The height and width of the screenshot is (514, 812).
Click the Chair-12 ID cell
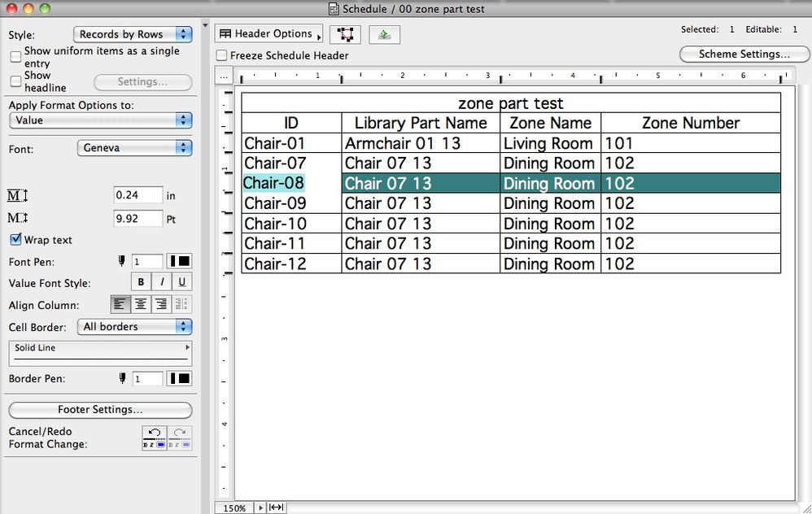[291, 264]
